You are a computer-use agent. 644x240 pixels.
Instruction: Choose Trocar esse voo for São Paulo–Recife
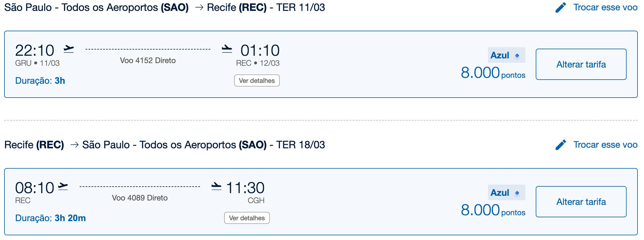605,7
